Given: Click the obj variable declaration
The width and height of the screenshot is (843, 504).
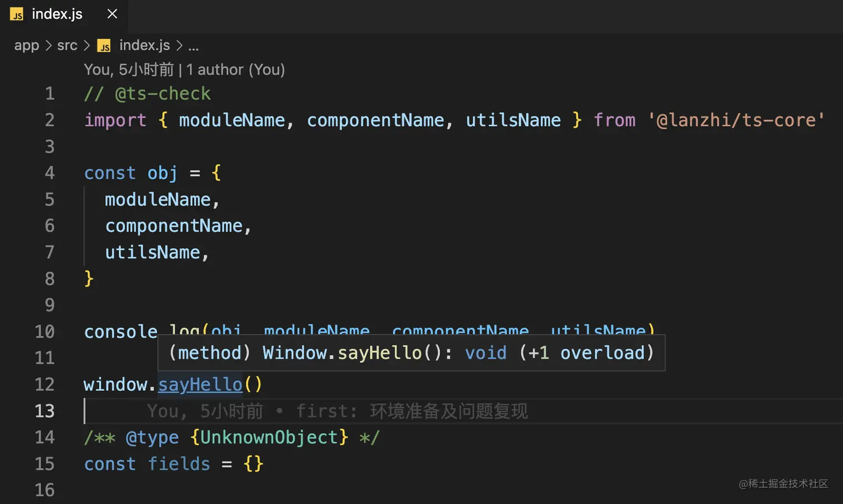Looking at the screenshot, I should click(162, 173).
